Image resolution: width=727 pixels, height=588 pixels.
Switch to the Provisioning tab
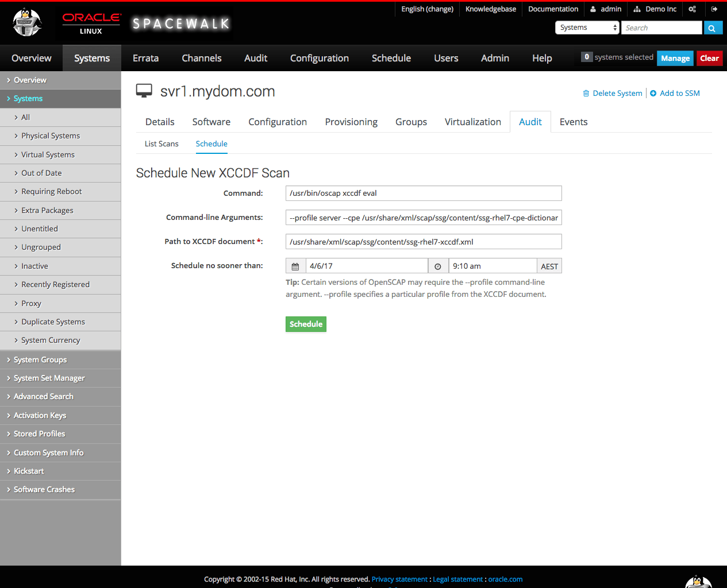[351, 122]
